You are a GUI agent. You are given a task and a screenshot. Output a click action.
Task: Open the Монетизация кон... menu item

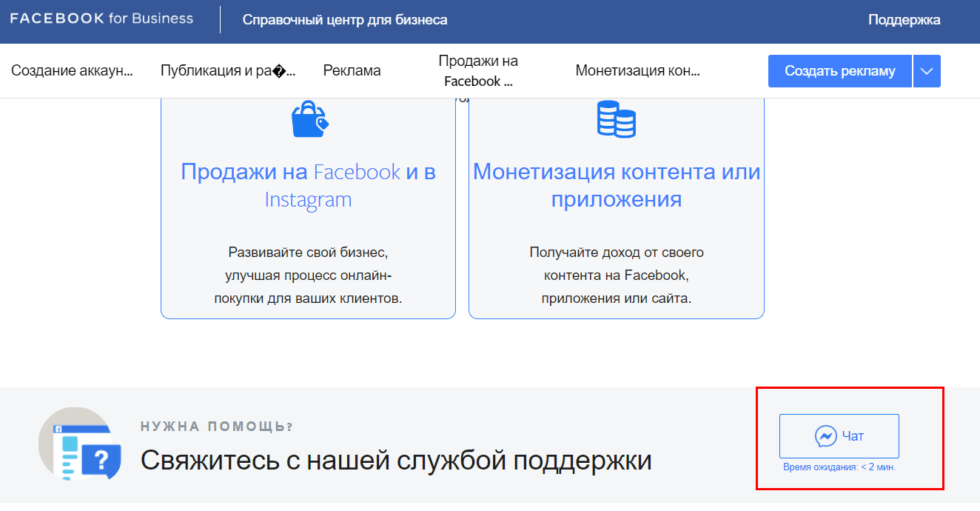point(637,71)
